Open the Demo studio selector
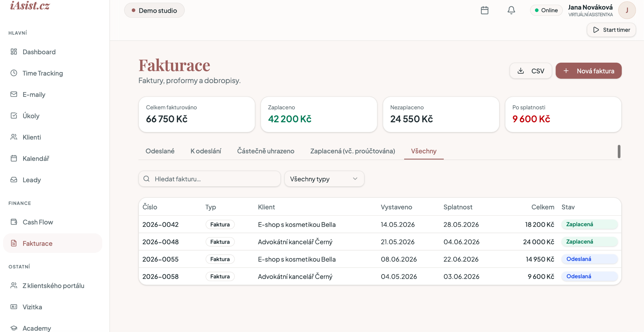The height and width of the screenshot is (332, 644). (154, 10)
